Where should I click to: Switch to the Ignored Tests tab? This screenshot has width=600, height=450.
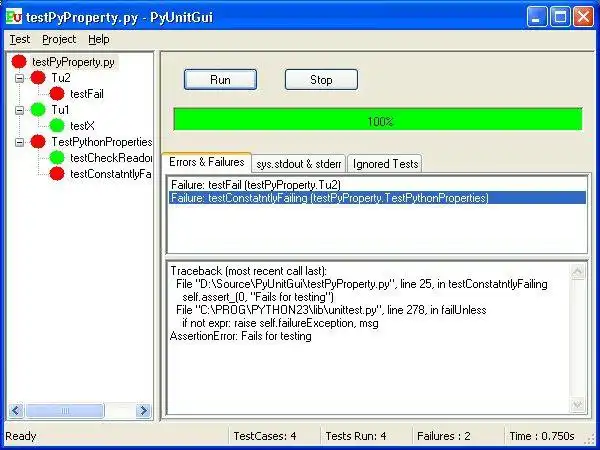385,164
